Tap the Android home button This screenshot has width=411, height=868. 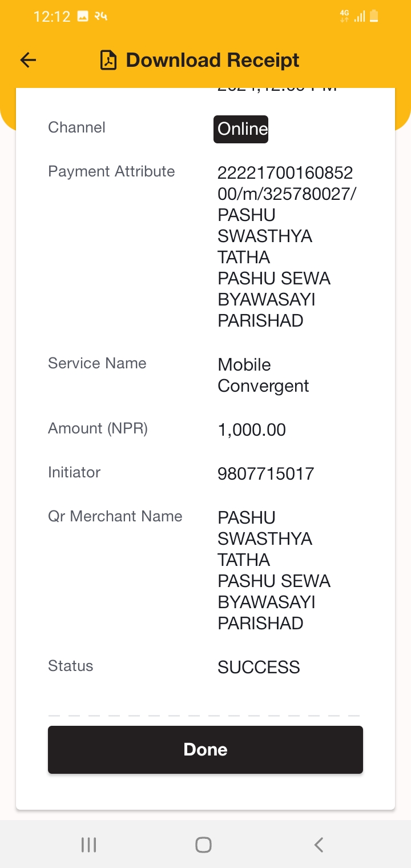pos(203,845)
